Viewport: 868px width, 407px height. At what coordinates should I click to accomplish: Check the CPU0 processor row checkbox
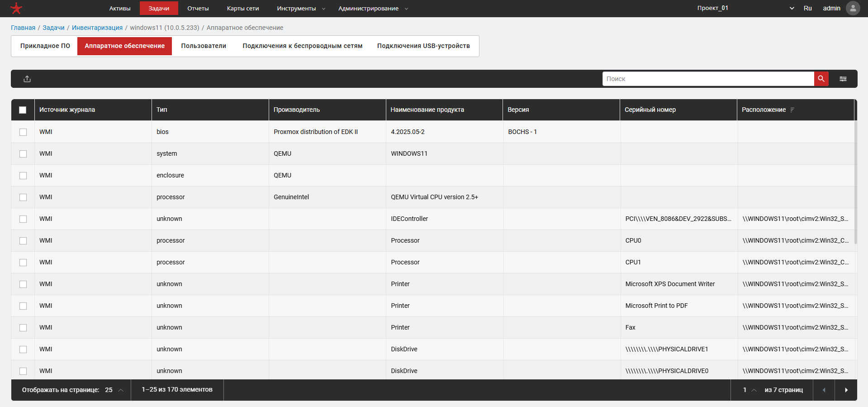[23, 241]
